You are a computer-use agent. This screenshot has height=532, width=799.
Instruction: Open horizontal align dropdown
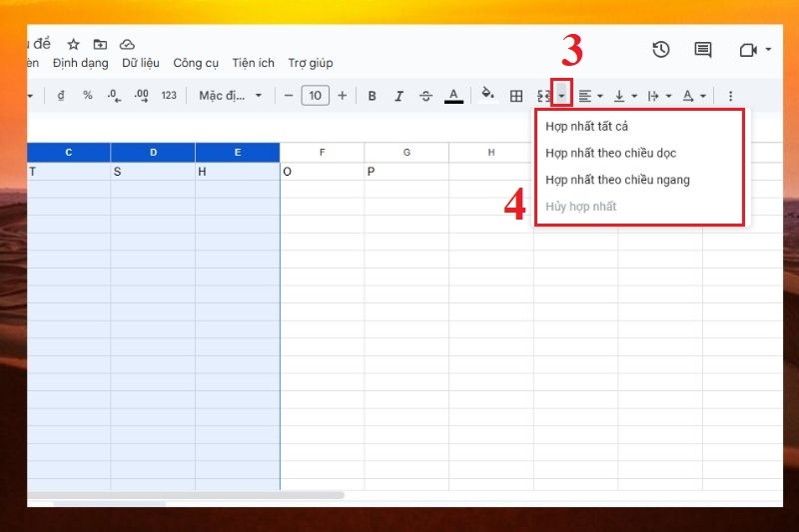[x=591, y=96]
